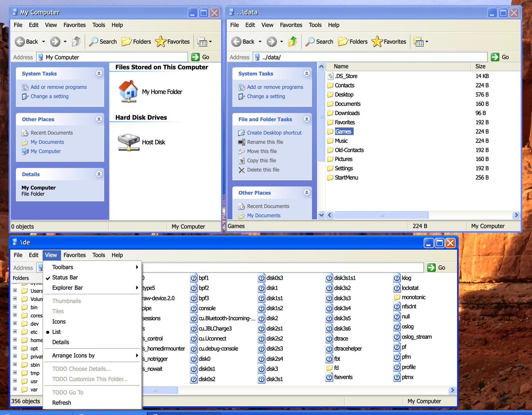This screenshot has width=532, height=415.
Task: Click the My Computer address field
Action: (112, 57)
